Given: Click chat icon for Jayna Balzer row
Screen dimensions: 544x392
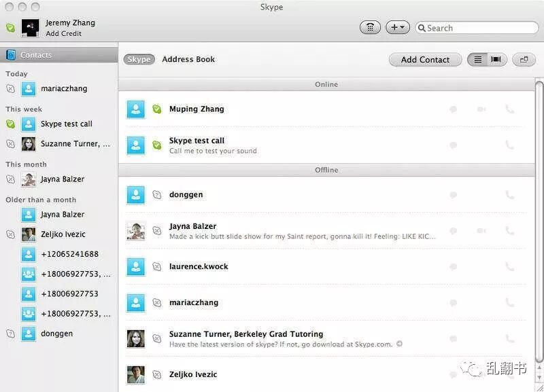Looking at the screenshot, I should tap(453, 231).
